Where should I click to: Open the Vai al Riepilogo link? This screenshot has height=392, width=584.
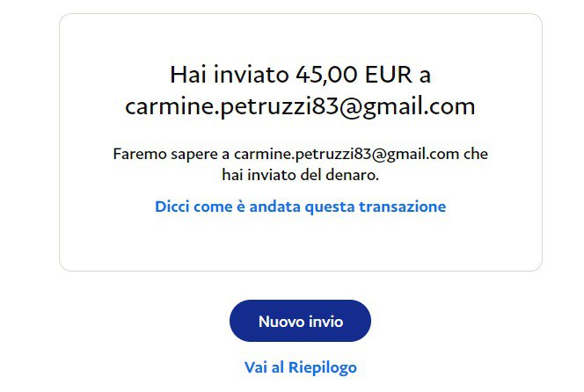[301, 367]
